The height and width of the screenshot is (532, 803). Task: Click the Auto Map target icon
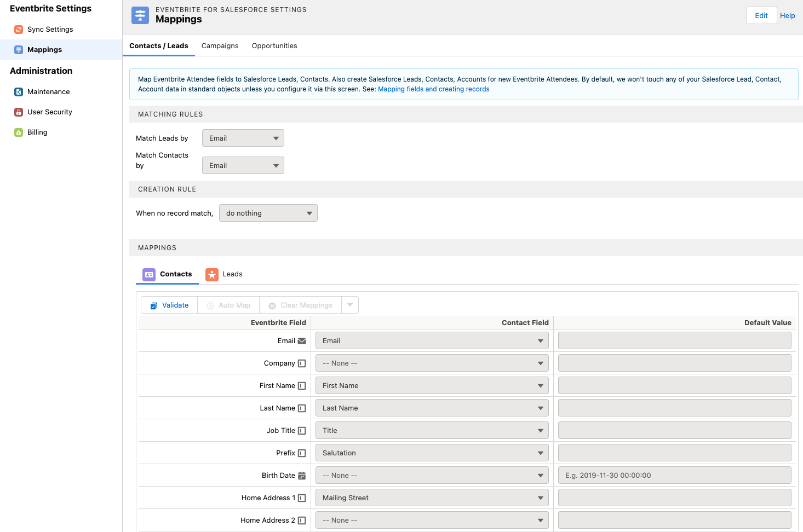coord(210,306)
